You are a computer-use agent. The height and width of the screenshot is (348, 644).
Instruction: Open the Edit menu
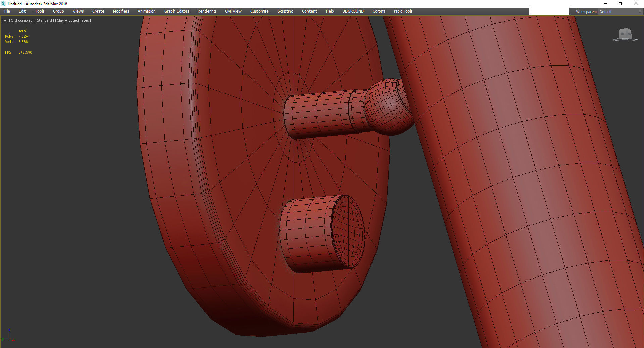(22, 11)
